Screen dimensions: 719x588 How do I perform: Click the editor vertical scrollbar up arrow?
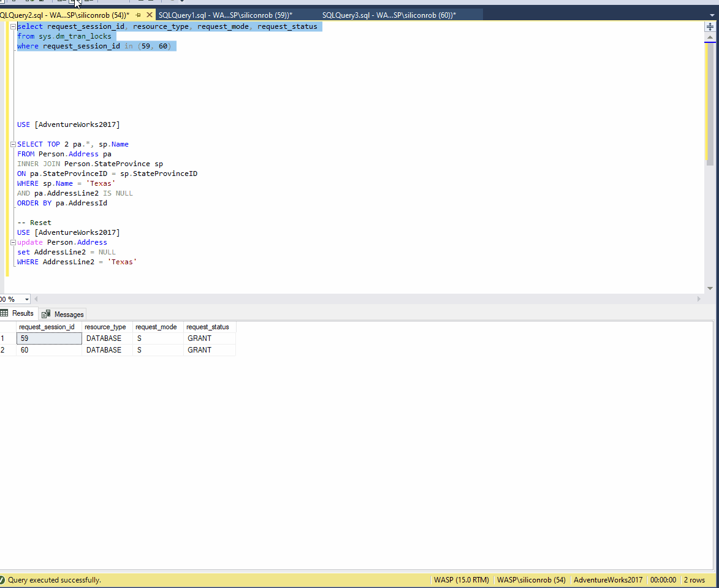pos(710,36)
